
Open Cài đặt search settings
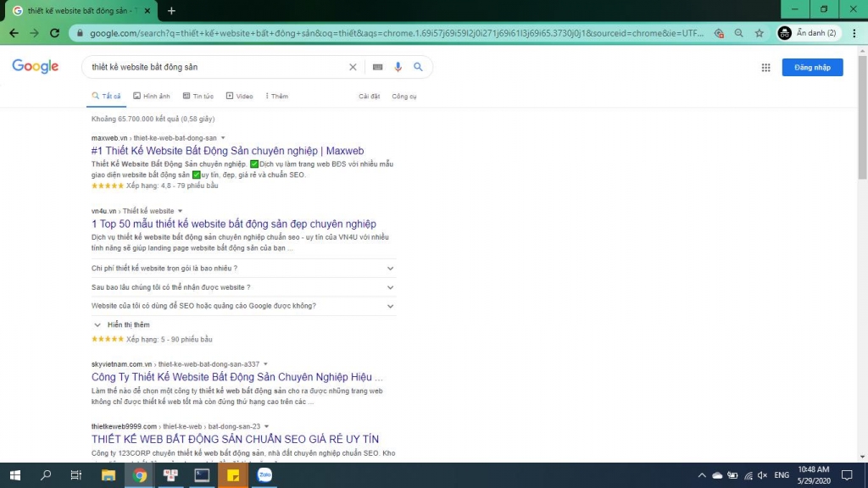click(x=370, y=97)
